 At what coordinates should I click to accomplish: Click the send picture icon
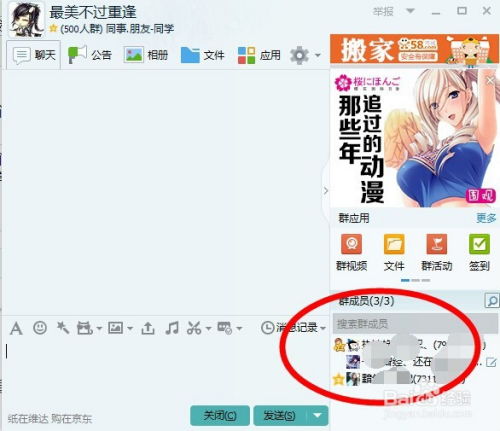point(116,328)
